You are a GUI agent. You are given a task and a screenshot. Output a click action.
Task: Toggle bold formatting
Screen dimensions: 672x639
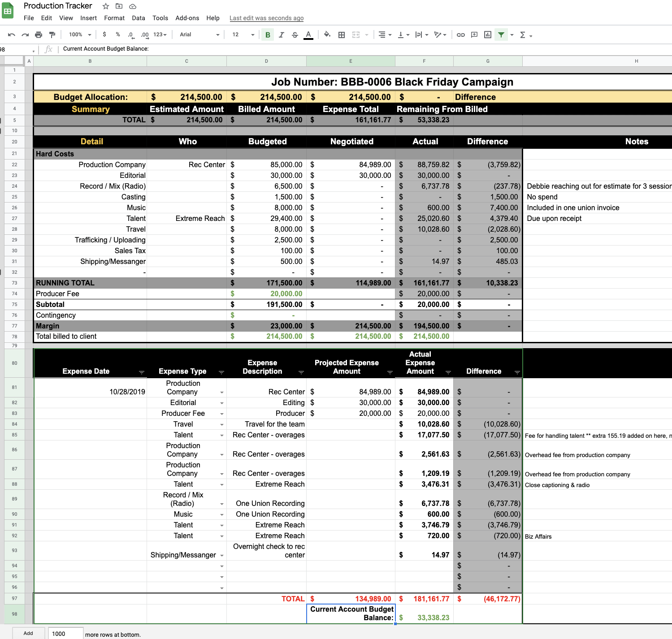pos(268,35)
